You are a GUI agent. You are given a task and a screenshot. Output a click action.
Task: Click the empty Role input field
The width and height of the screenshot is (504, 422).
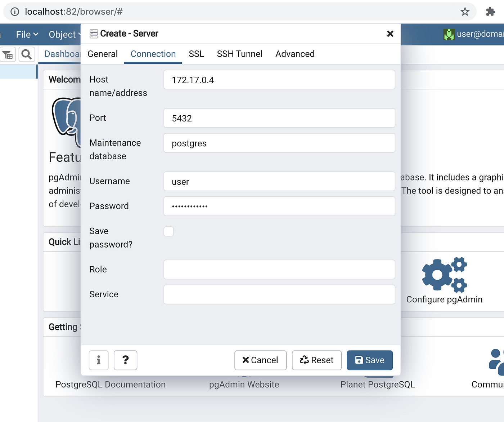click(x=279, y=270)
